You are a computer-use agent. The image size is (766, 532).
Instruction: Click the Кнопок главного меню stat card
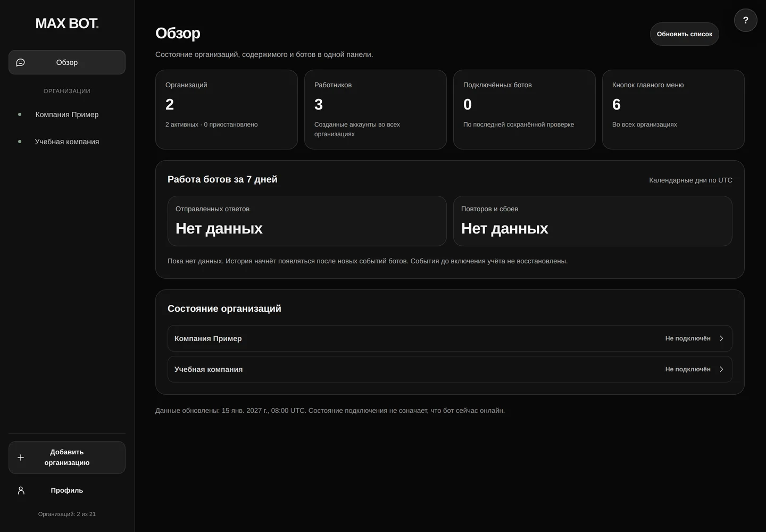(x=673, y=110)
